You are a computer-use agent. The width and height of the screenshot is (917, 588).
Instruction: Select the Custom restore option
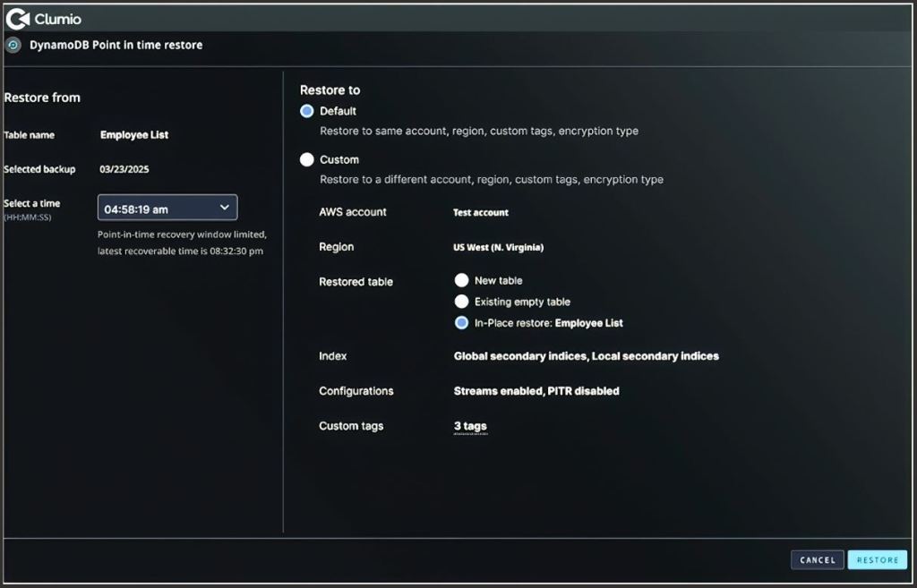click(x=307, y=159)
